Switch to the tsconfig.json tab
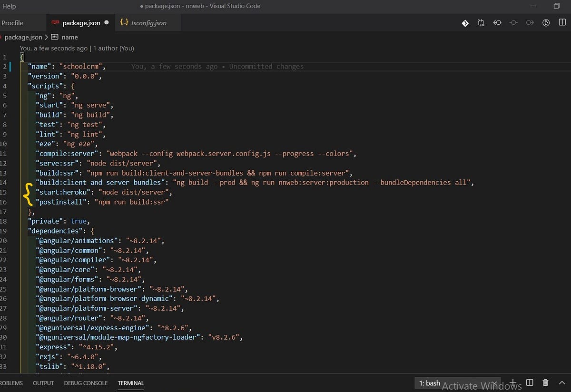571x392 pixels. [x=148, y=23]
